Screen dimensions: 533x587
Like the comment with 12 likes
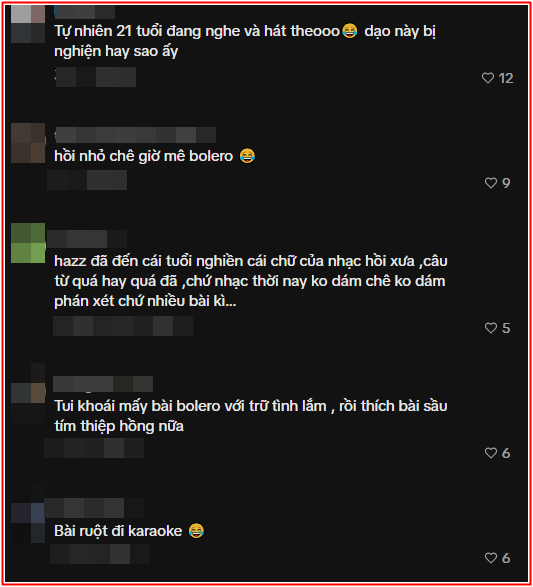(488, 78)
